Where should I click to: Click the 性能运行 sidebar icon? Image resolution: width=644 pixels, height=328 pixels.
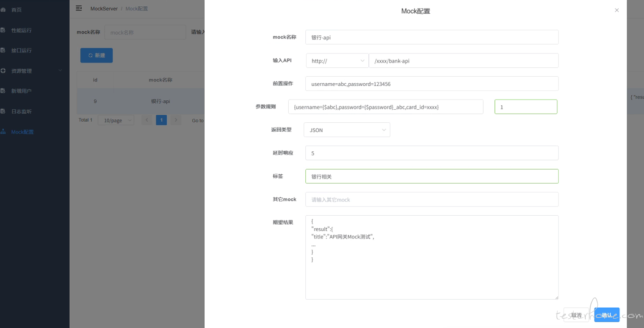(3, 30)
